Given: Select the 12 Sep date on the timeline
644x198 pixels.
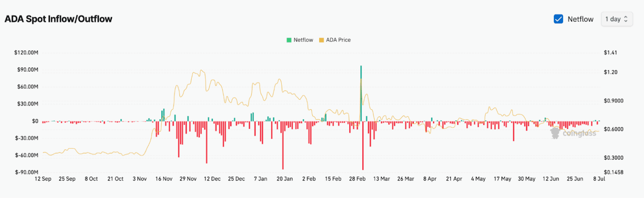Looking at the screenshot, I should (43, 179).
